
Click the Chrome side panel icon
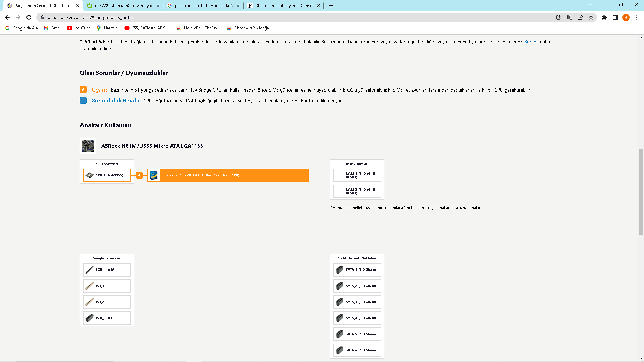click(615, 17)
